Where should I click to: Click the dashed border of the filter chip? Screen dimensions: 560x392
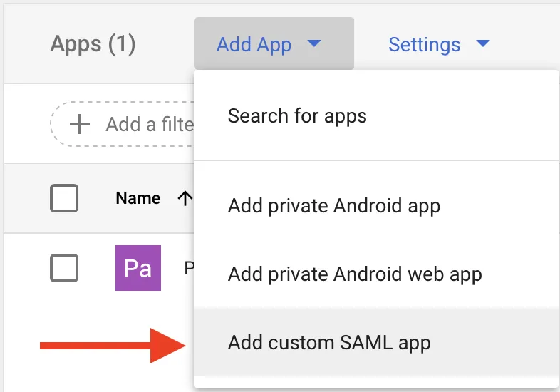click(x=53, y=125)
